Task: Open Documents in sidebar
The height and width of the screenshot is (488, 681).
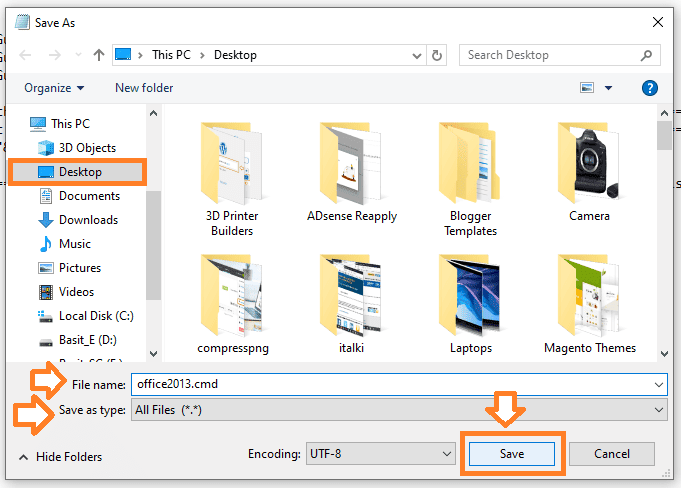Action: point(89,196)
